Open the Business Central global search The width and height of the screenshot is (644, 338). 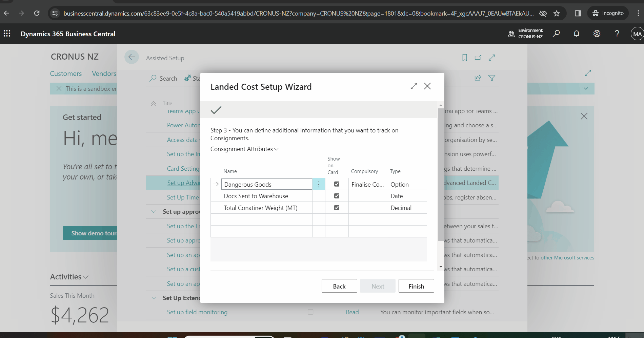(x=556, y=34)
